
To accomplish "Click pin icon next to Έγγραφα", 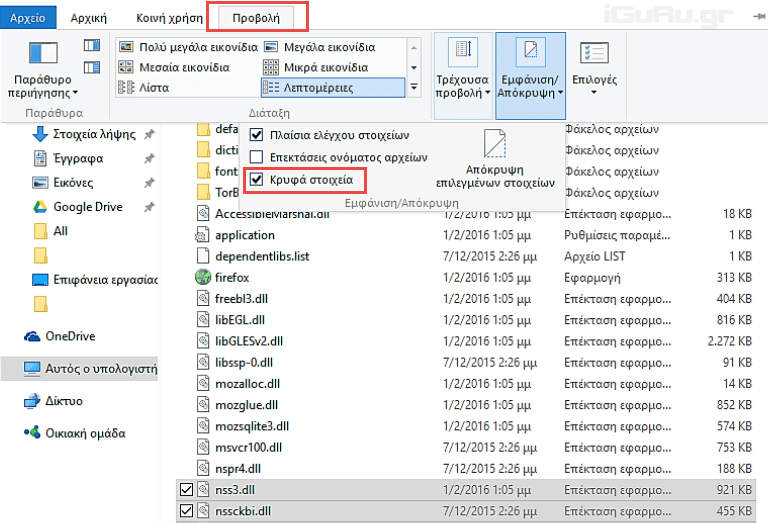I will tap(149, 158).
